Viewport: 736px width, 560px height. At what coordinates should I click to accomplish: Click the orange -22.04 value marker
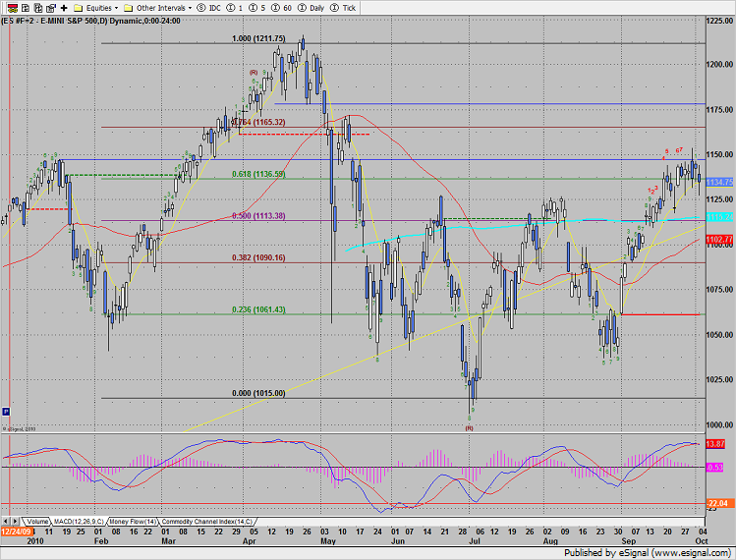pyautogui.click(x=720, y=503)
